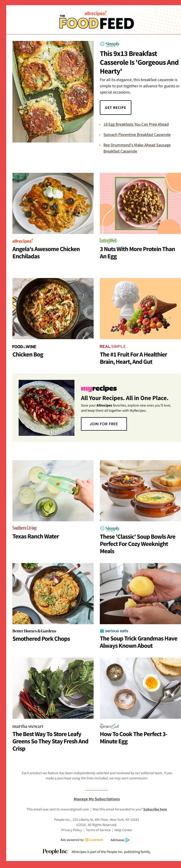This screenshot has width=181, height=868.
Task: Open the breakfast casserole photo
Action: tap(53, 92)
